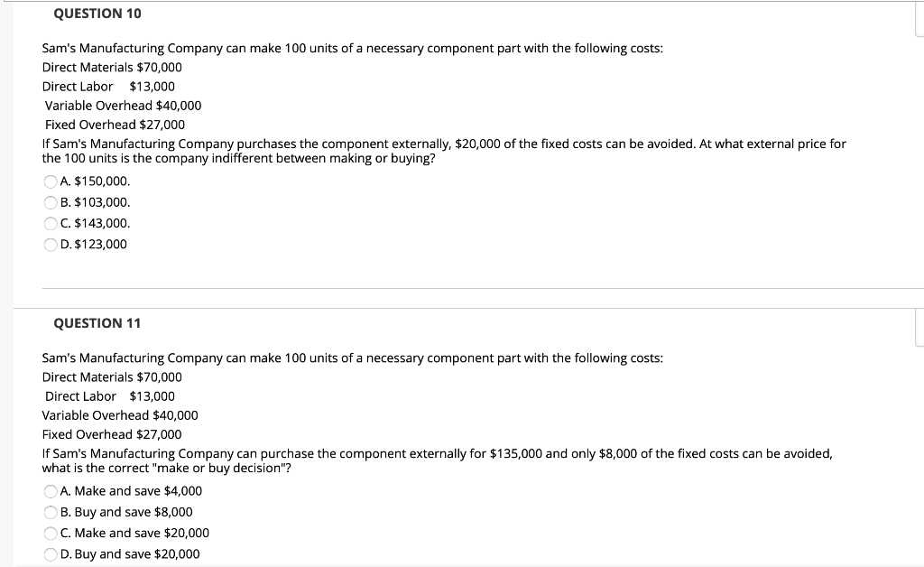Click the box at Question 10's right edge
Viewport: 924px width, 567px height.
click(x=919, y=19)
